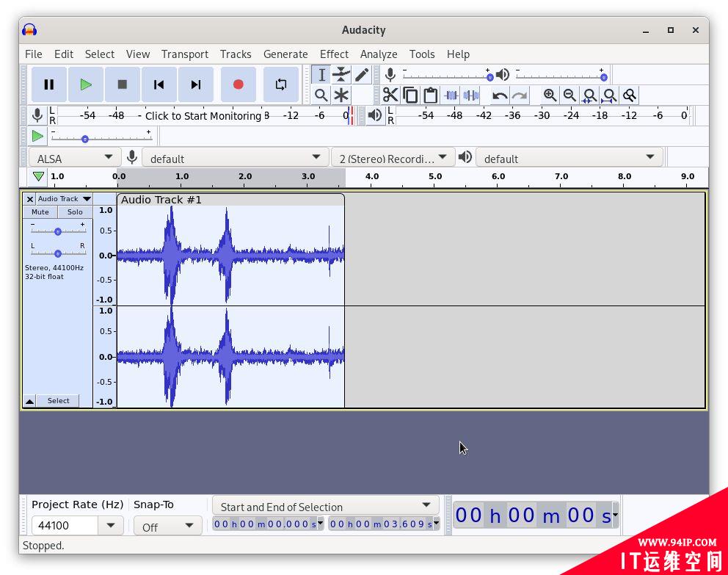
Task: Open the Tools menu
Action: [x=421, y=54]
